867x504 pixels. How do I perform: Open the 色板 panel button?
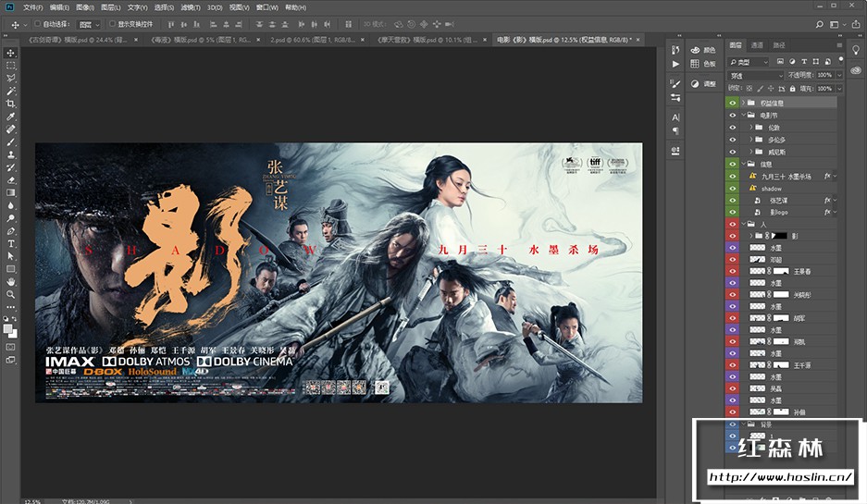pyautogui.click(x=703, y=64)
